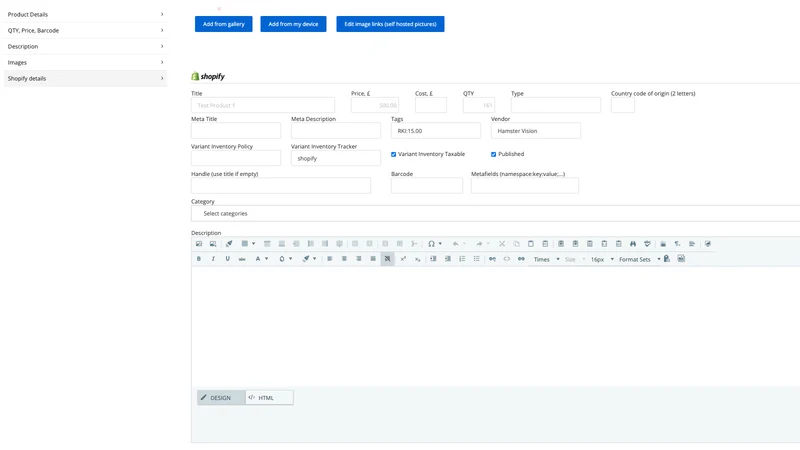This screenshot has width=800, height=450.
Task: Click the Type input field
Action: [556, 105]
